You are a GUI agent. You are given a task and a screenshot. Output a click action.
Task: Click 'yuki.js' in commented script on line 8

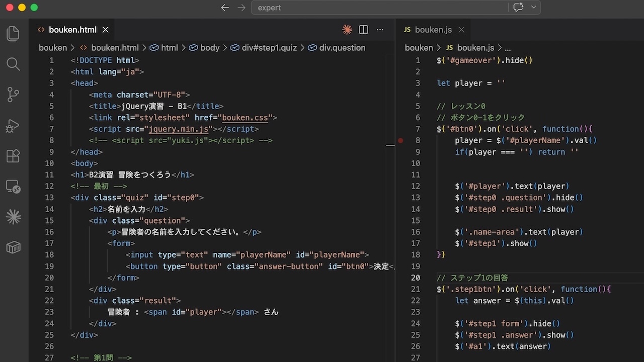point(190,140)
